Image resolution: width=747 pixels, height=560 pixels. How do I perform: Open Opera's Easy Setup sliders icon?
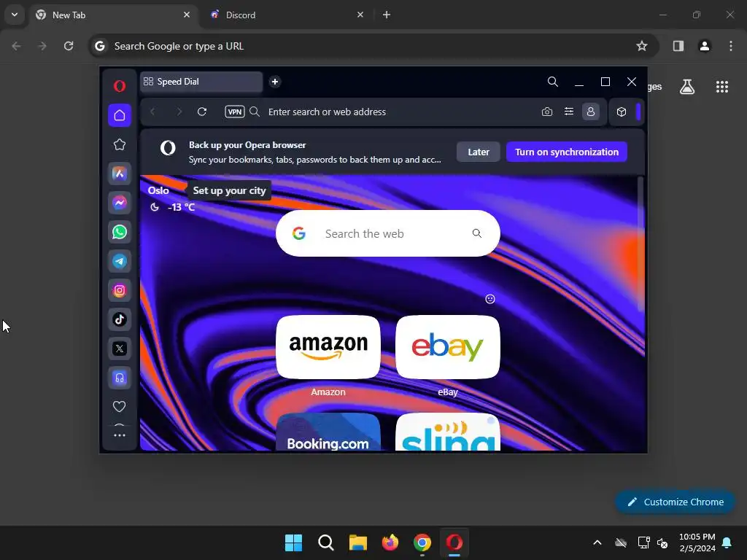tap(569, 112)
